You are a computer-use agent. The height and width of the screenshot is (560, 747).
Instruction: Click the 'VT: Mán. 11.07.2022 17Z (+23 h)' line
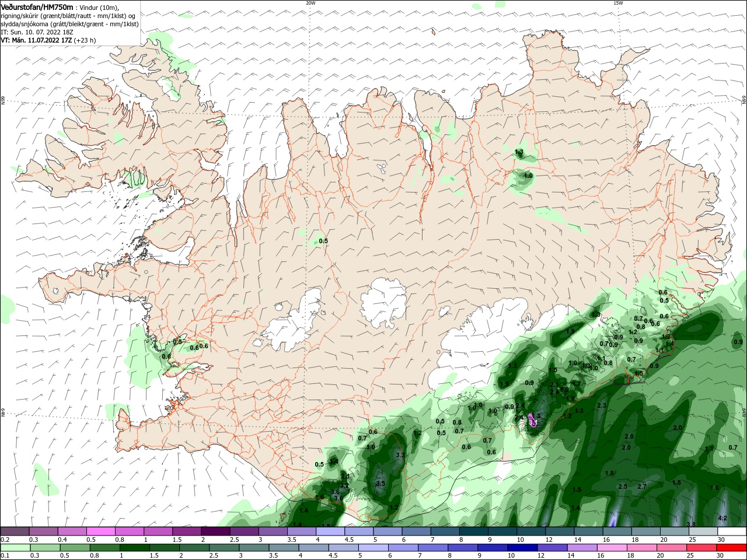pos(48,40)
